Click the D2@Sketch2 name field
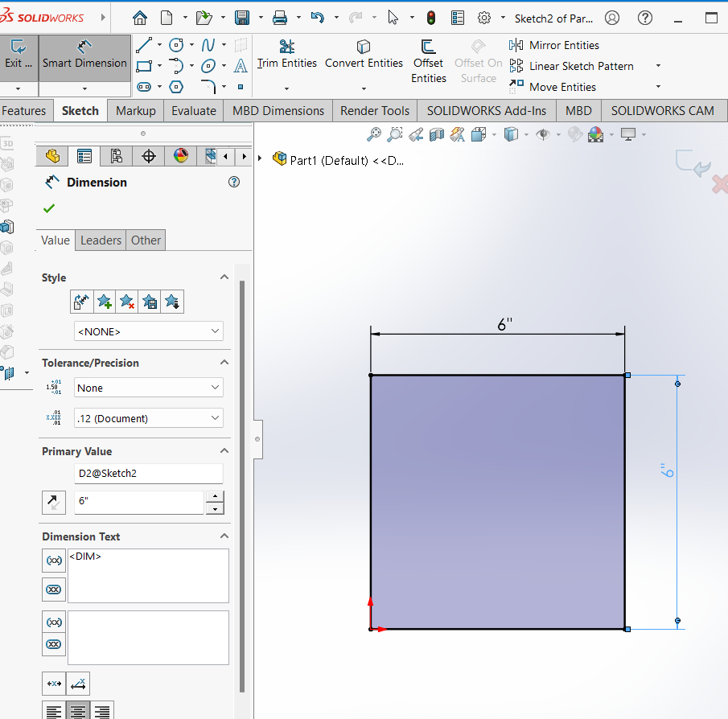This screenshot has height=719, width=728. coord(149,474)
